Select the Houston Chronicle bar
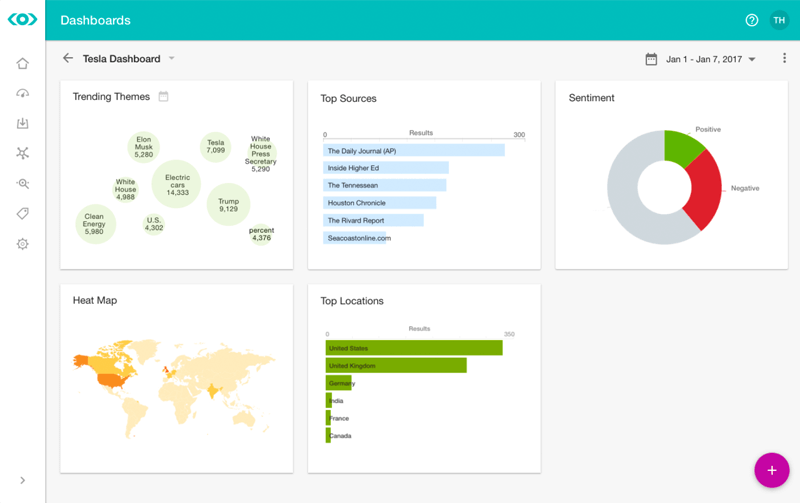 click(380, 203)
